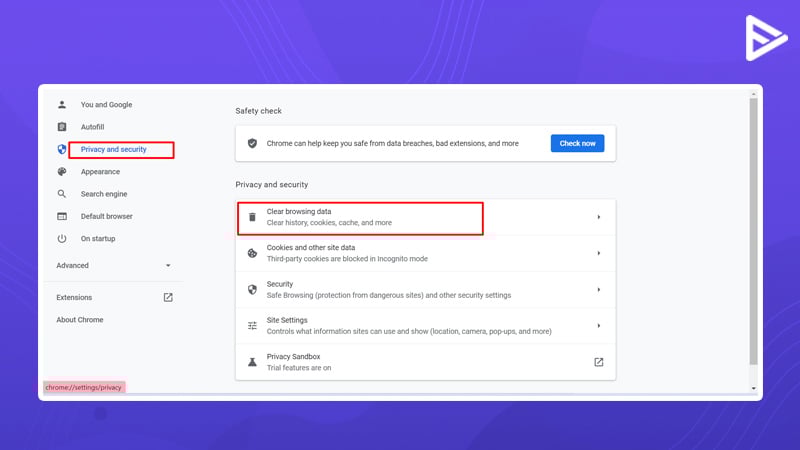Click the flask icon for Privacy Sandbox
Screen dimensions: 800x450
(x=252, y=362)
